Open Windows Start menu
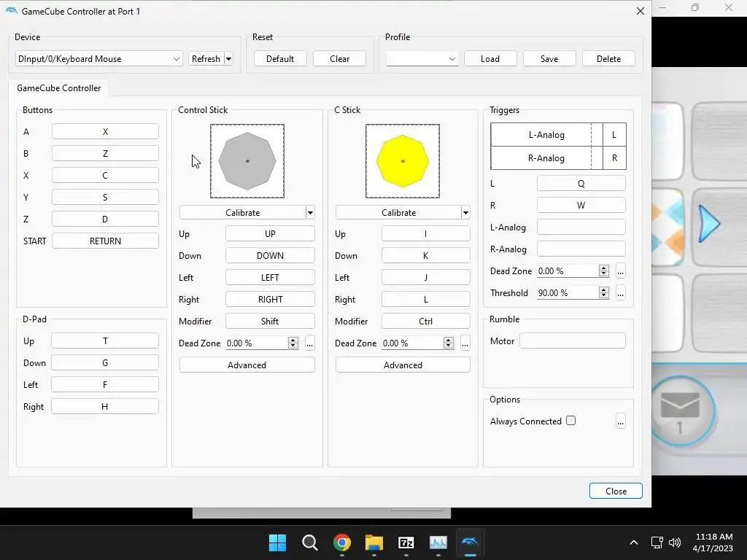The image size is (747, 560). click(x=277, y=542)
